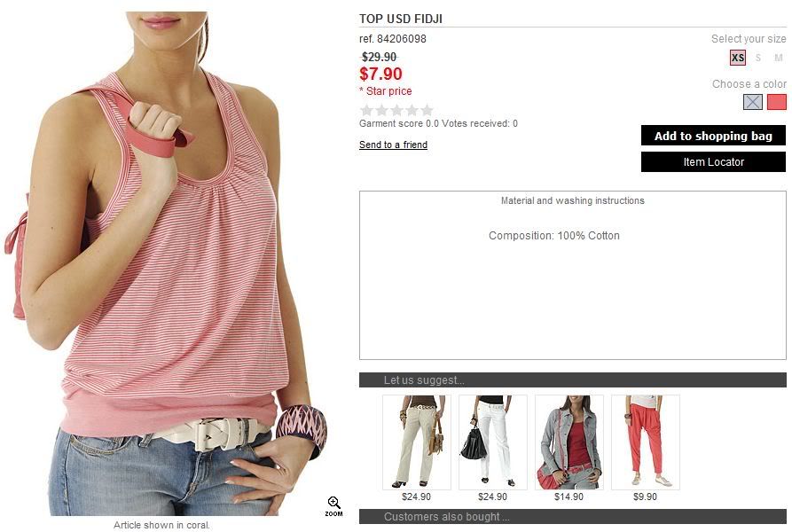Rate garment with the third star
Screen dimensions: 792x532
tap(397, 110)
